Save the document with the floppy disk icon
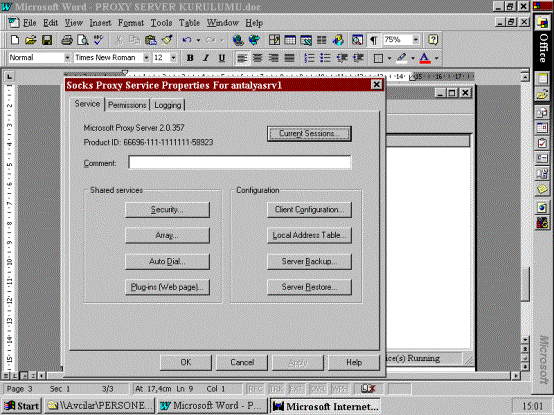Image resolution: width=554 pixels, height=415 pixels. pos(47,40)
